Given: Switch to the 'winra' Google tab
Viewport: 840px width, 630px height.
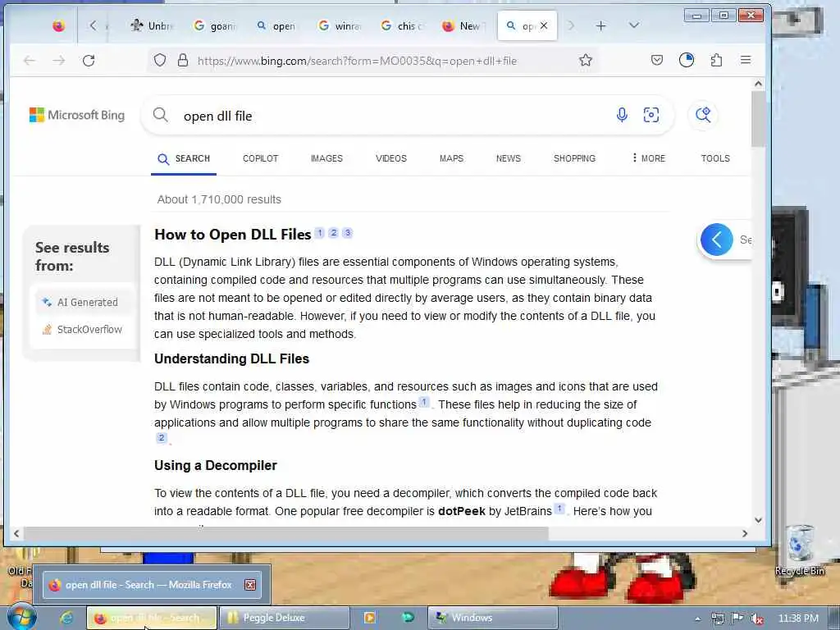Looking at the screenshot, I should point(340,25).
